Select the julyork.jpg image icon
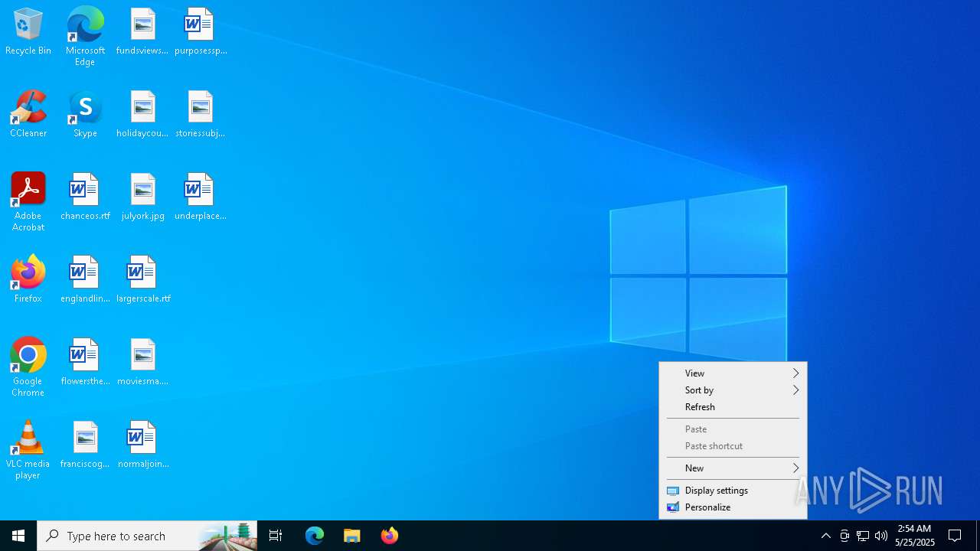Screen dimensions: 980x551 (142, 197)
